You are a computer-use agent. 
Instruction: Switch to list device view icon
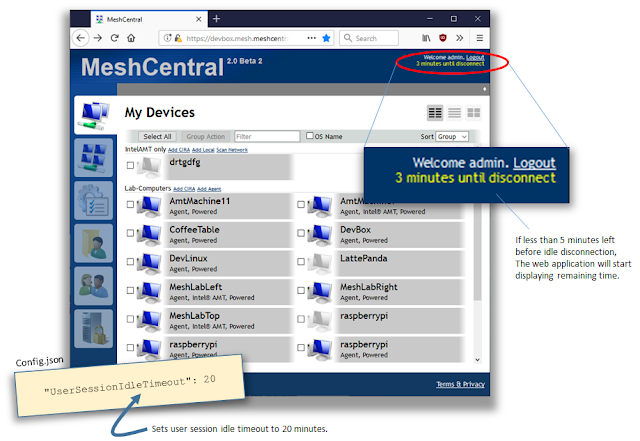pos(454,113)
